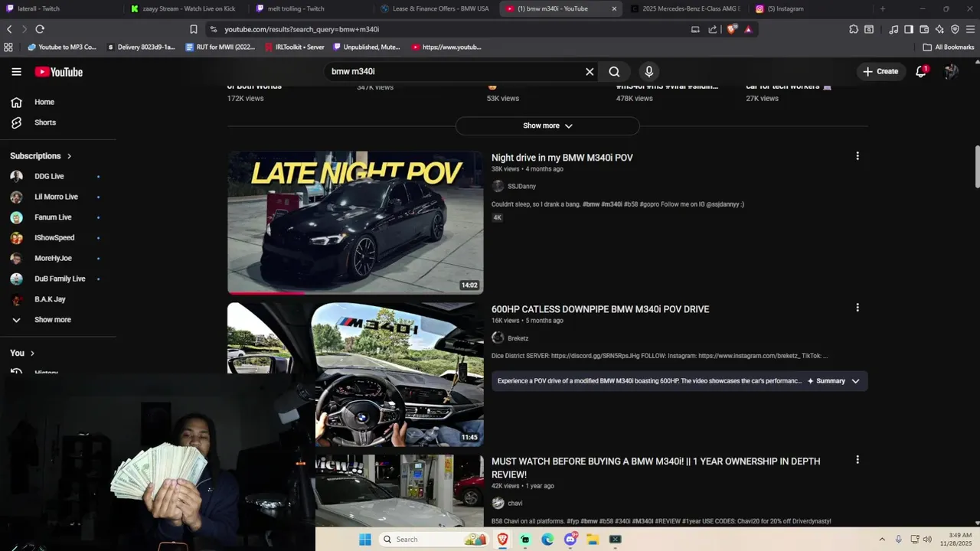Open Brave Leo AI sparkle icon
The width and height of the screenshot is (980, 551).
[x=939, y=29]
